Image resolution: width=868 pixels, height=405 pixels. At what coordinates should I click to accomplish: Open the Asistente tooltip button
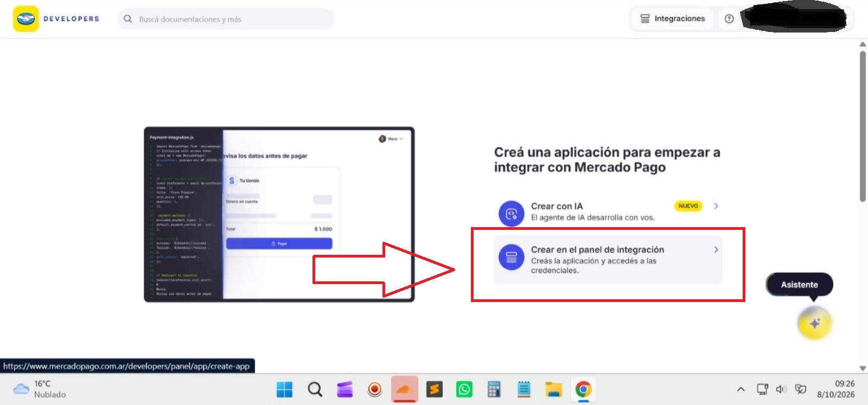click(x=799, y=285)
